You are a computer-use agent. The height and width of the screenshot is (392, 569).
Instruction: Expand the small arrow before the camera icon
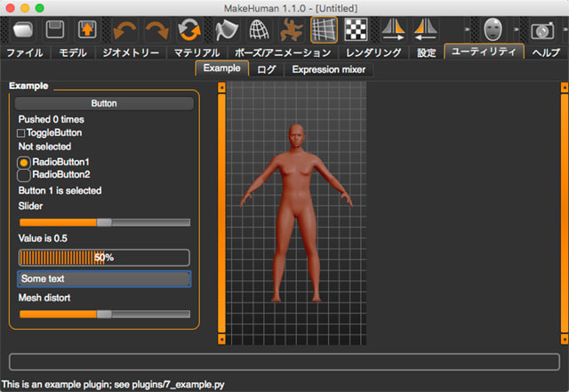click(516, 29)
